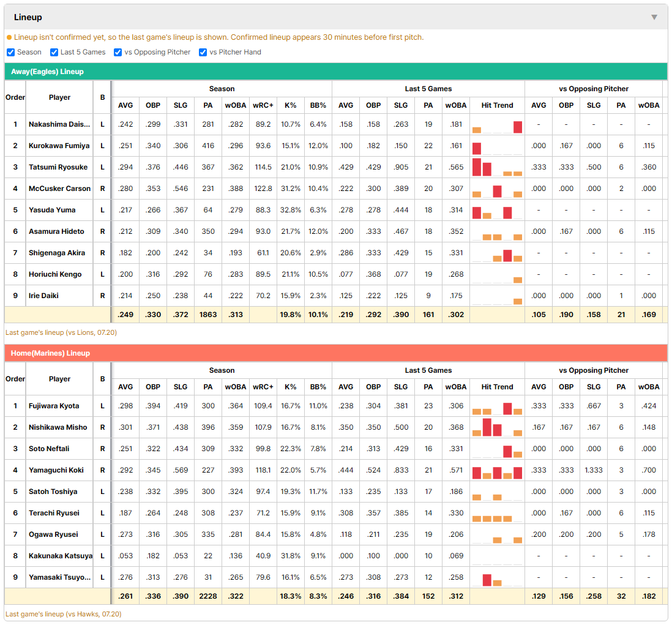Collapse the Lineup panel arrow
Viewport: 672px width, 625px height.
pos(654,17)
